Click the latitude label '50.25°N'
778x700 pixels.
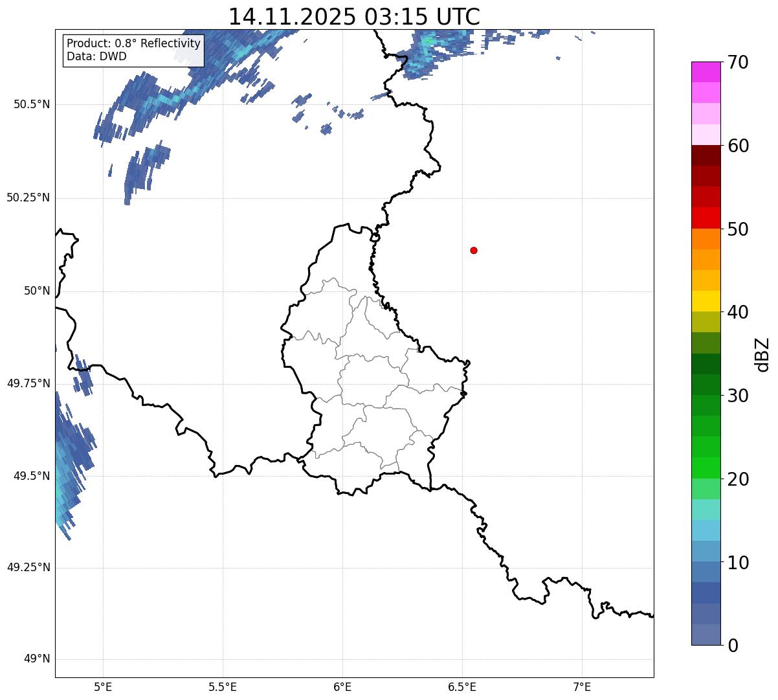[28, 198]
